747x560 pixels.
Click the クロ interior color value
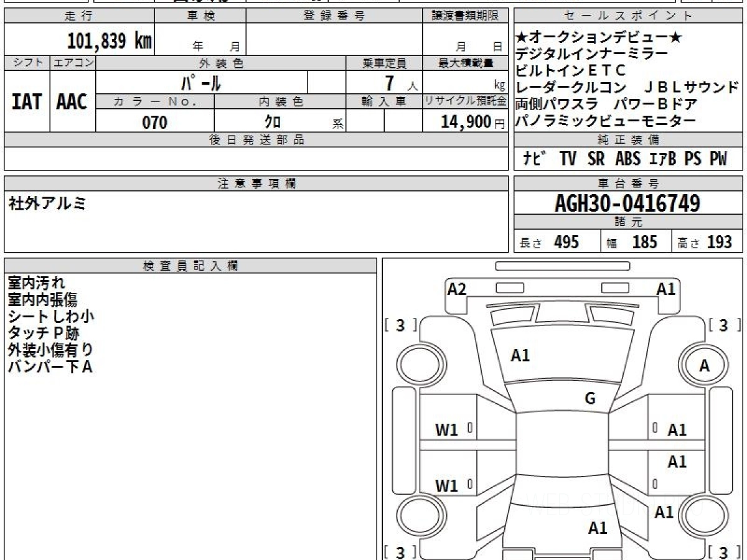272,122
